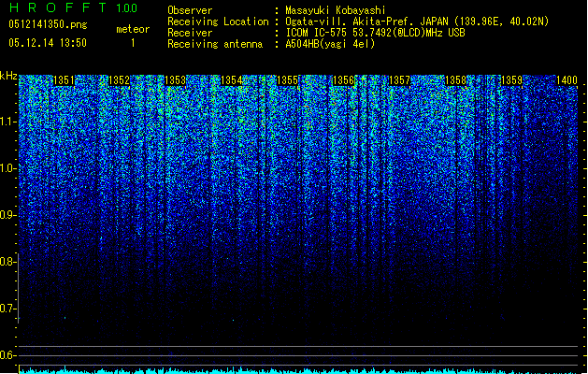Click the 0.7 frequency axis label
This screenshot has width=588, height=374.
(8, 309)
